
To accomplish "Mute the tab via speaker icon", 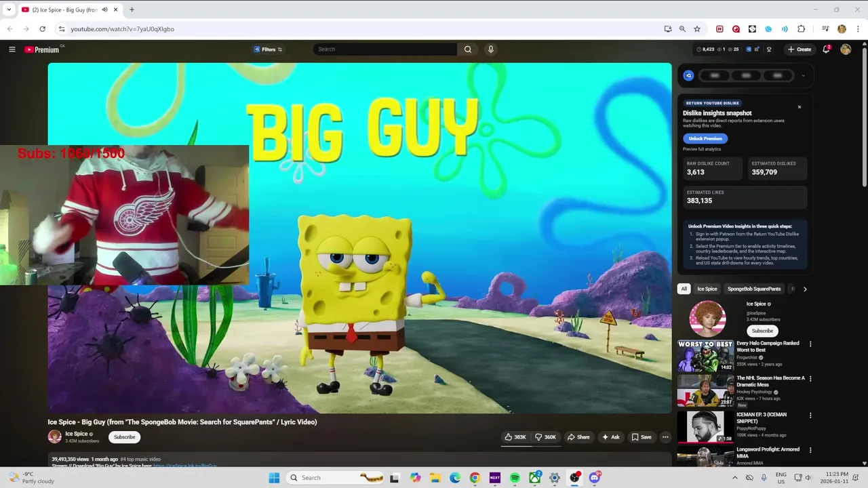I will [104, 9].
